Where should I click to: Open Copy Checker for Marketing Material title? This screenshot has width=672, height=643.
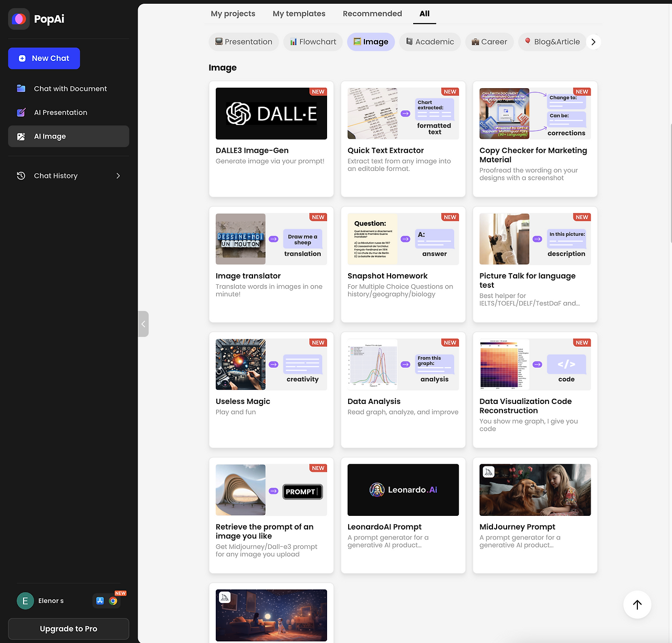click(x=533, y=155)
